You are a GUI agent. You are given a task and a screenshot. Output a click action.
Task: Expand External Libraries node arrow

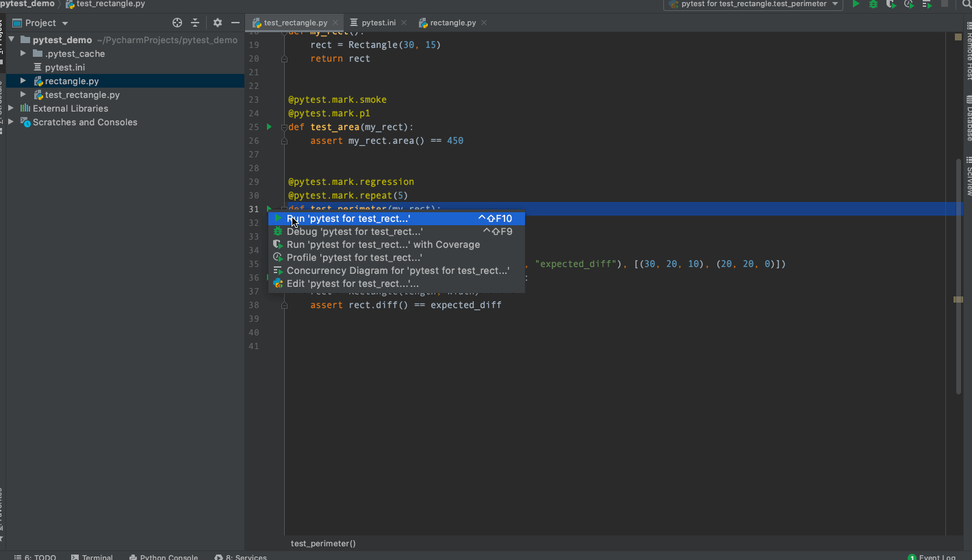click(11, 108)
